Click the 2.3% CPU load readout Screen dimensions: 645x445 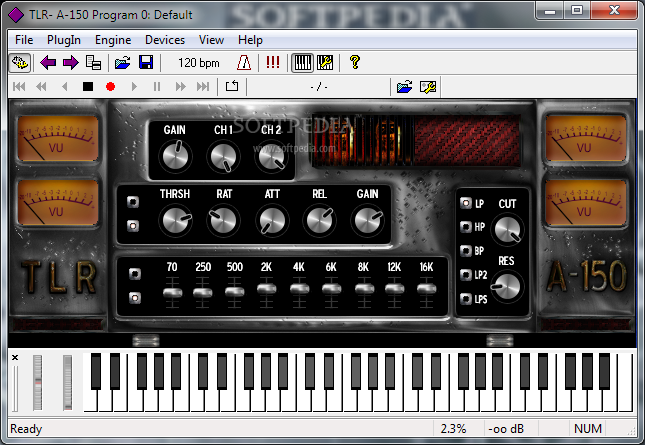point(453,429)
